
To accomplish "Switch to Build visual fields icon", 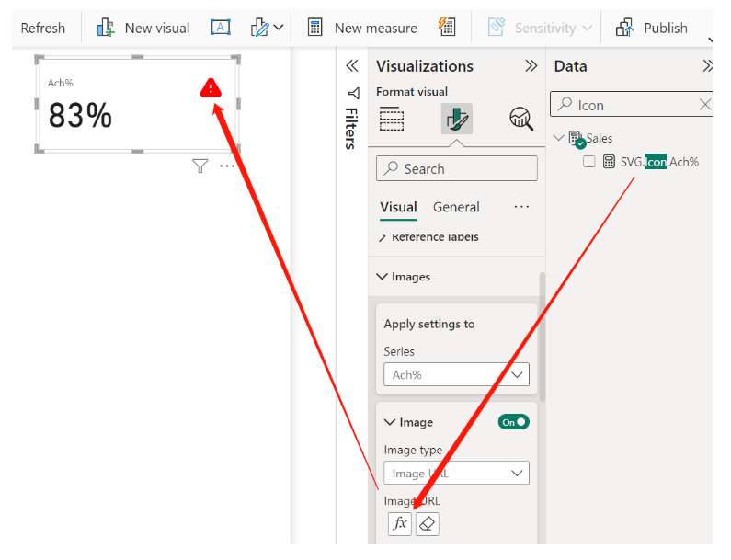I will (x=392, y=119).
